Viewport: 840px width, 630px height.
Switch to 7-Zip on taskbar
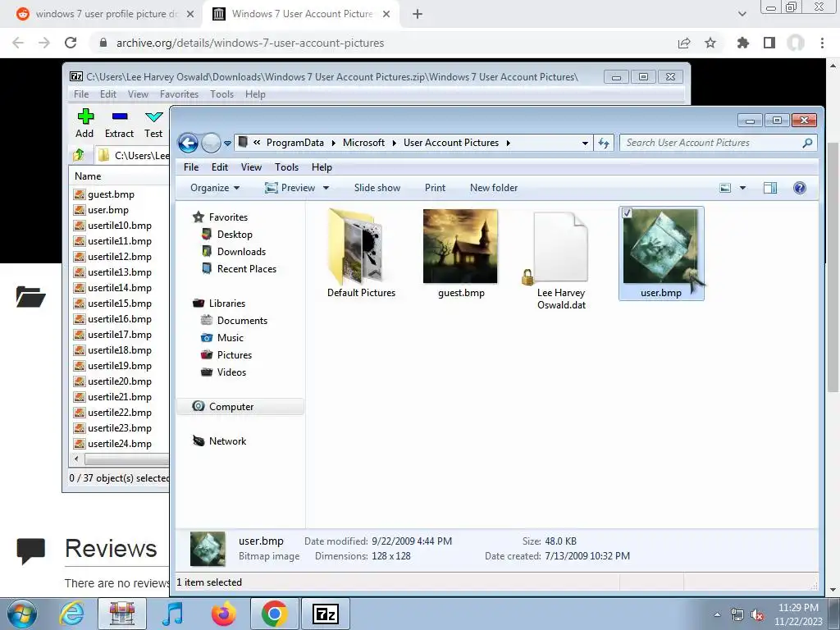coord(325,614)
